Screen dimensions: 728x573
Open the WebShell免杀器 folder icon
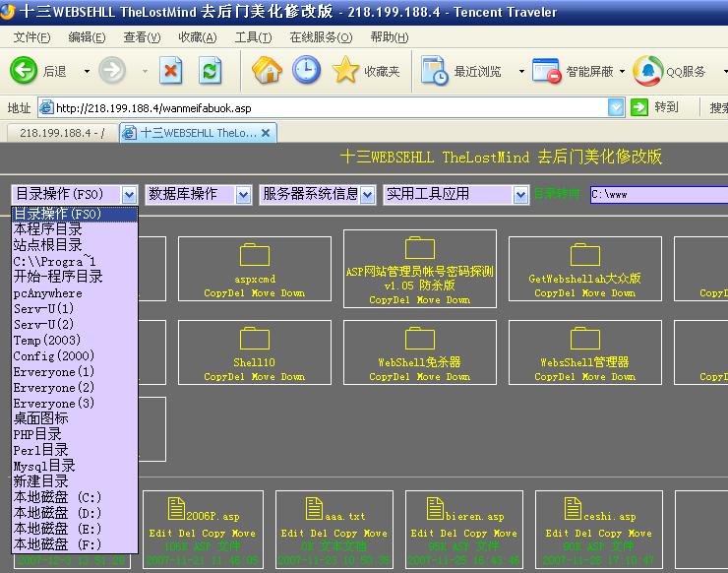(x=420, y=339)
